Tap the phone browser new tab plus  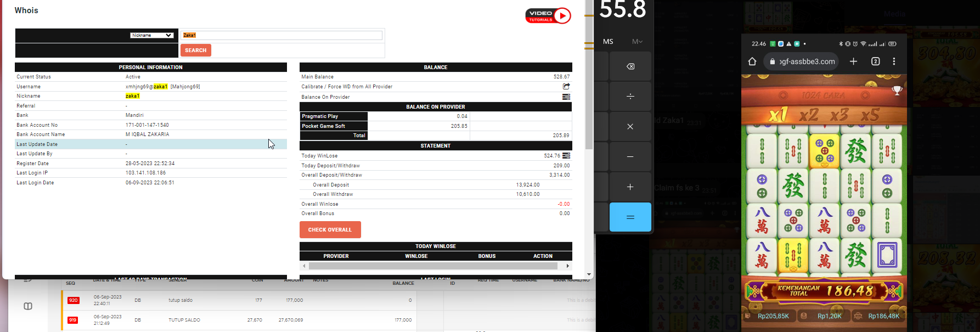coord(853,61)
